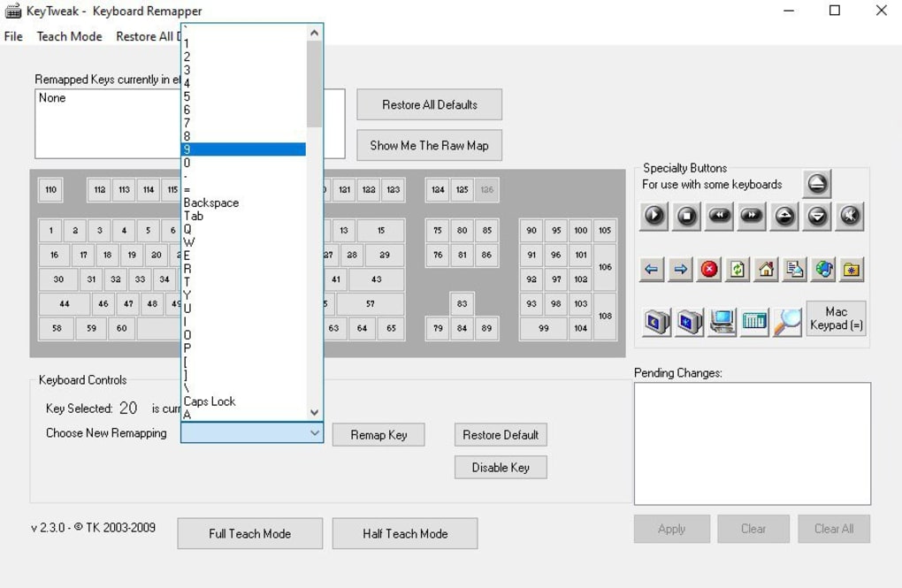
Task: Click the Play media specialty button
Action: [x=654, y=216]
